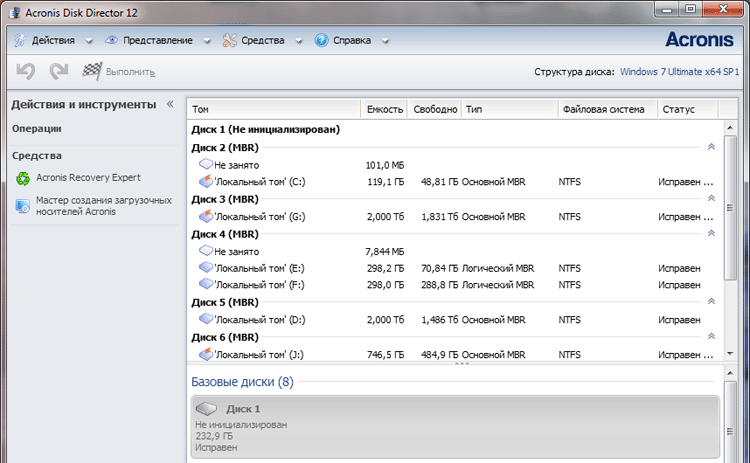Click the Выполнить checkered flag icon
Viewport: 750px width, 463px height.
[x=91, y=71]
